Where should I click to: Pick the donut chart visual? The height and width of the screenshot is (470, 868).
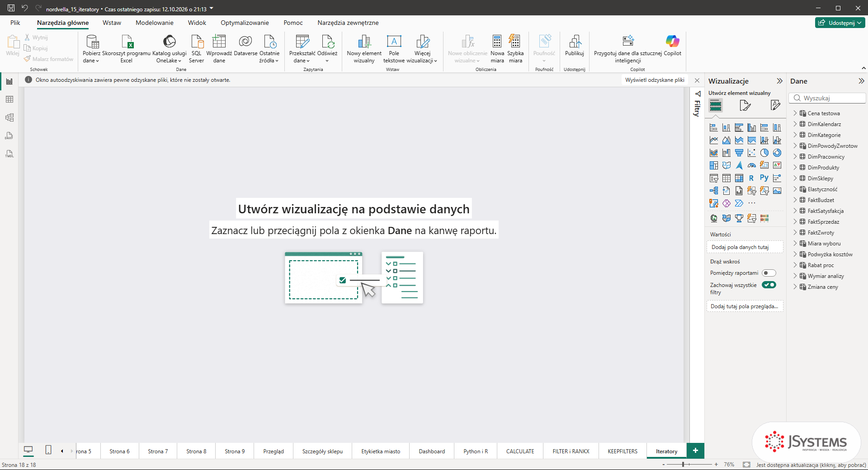pyautogui.click(x=777, y=153)
